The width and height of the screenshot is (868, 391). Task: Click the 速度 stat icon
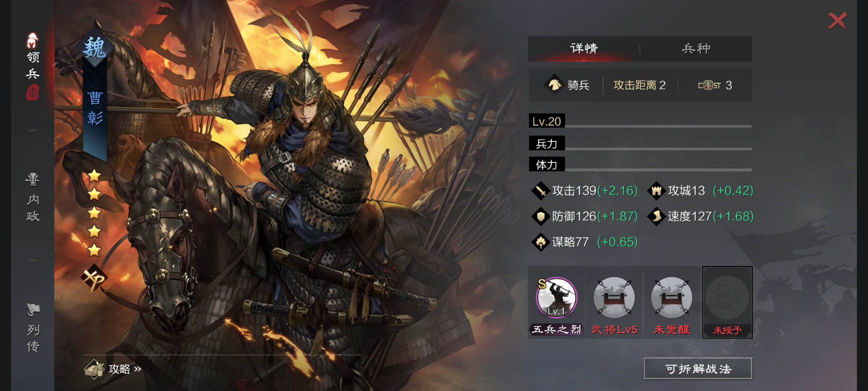pos(656,216)
